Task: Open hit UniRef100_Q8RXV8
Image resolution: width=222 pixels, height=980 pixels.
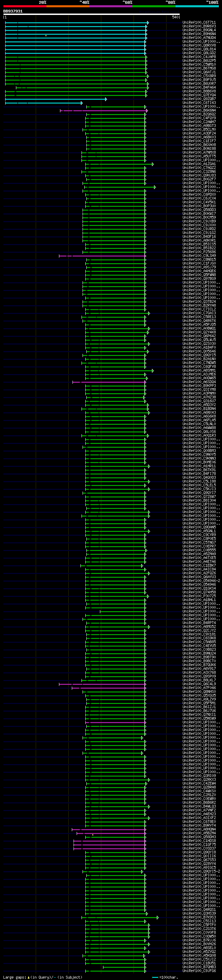Action: click(x=199, y=45)
